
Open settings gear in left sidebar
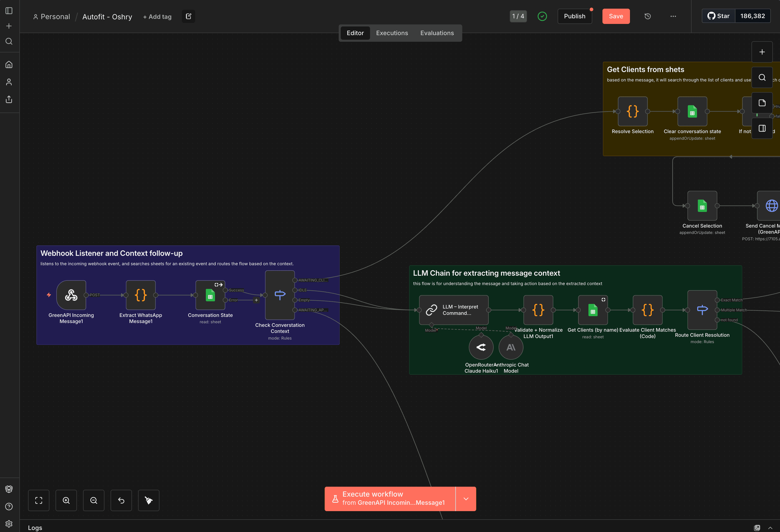[9, 524]
